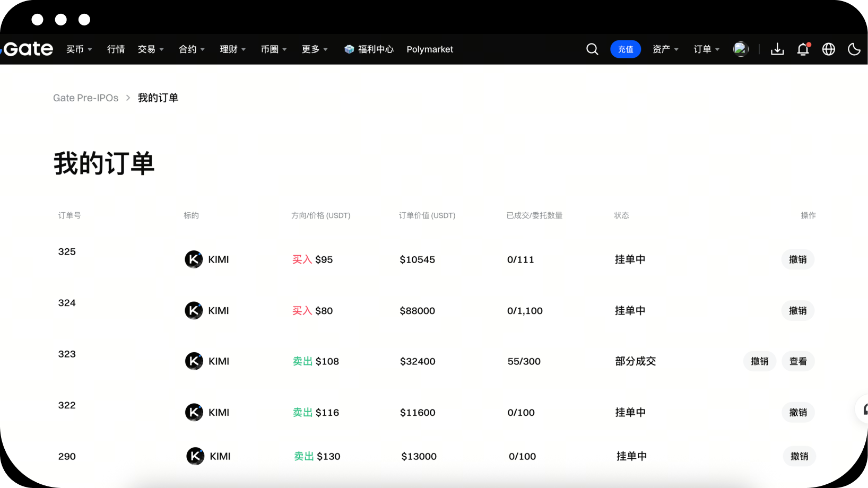Expand the 币圈 dropdown menu
The width and height of the screenshot is (868, 488).
274,49
